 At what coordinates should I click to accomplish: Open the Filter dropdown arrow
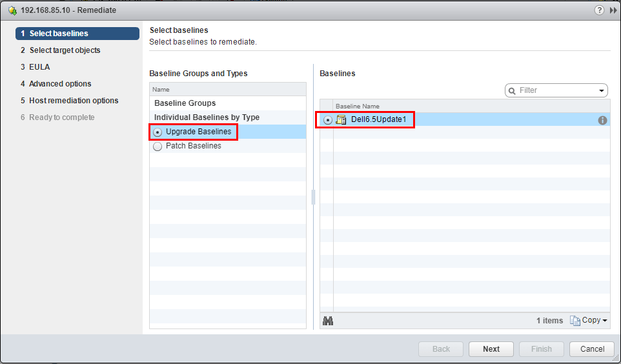click(602, 91)
